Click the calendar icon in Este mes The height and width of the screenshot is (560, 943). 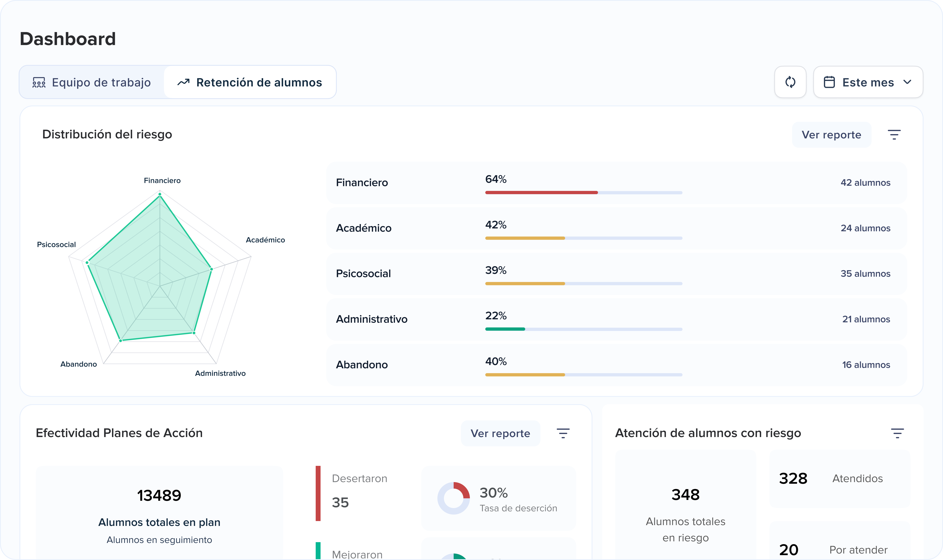click(x=829, y=82)
